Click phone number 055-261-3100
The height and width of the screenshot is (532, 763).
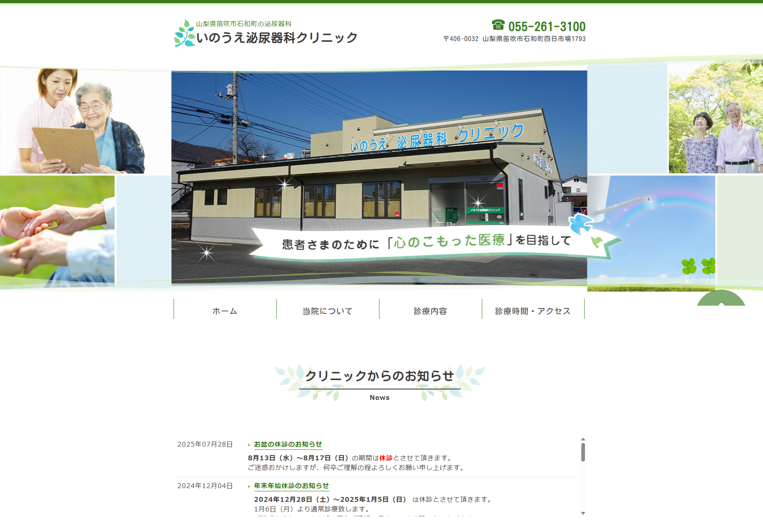point(547,27)
